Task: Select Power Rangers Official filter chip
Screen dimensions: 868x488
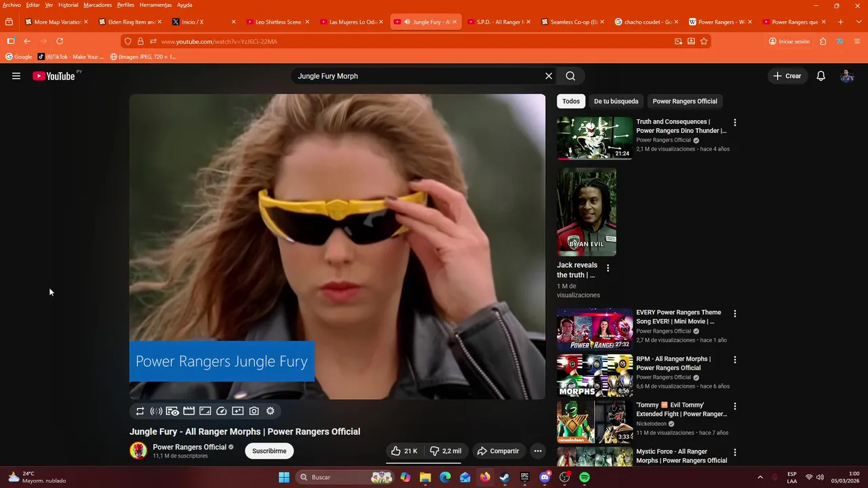Action: [x=684, y=101]
